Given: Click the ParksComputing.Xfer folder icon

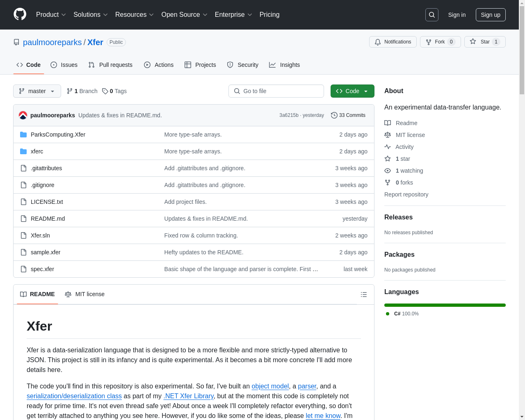Looking at the screenshot, I should click(x=23, y=135).
